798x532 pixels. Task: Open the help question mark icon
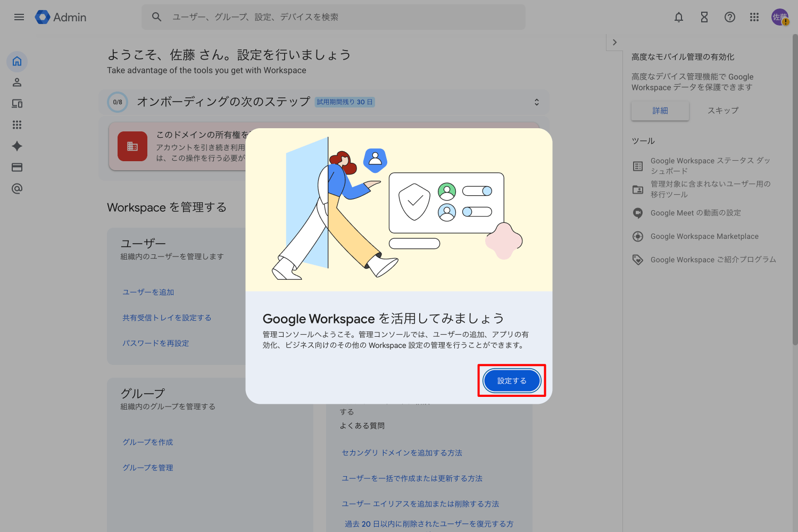729,17
